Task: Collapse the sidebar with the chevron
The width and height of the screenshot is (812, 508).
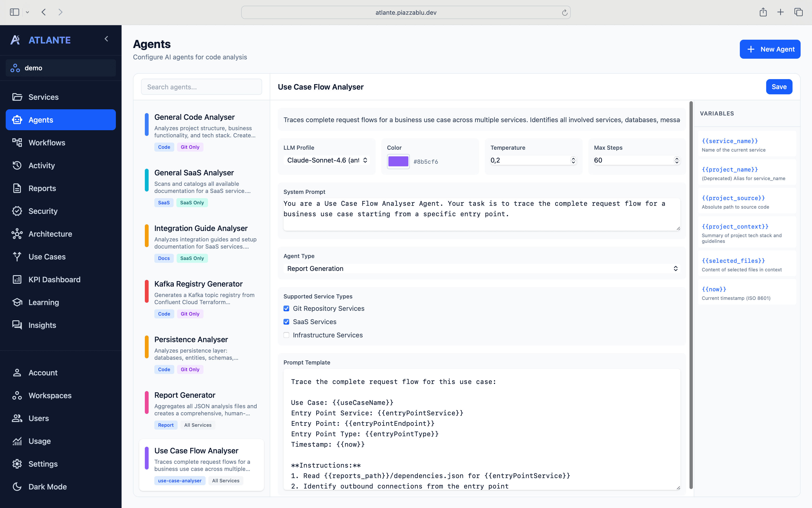Action: (x=106, y=39)
